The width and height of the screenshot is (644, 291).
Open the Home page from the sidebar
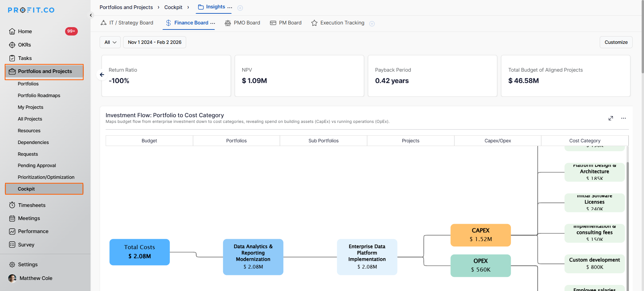pyautogui.click(x=25, y=31)
